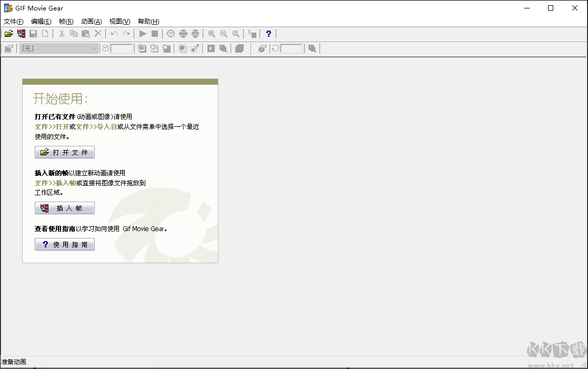Image resolution: width=588 pixels, height=369 pixels.
Task: Click the circle-over-square transparency icon
Action: (x=183, y=48)
